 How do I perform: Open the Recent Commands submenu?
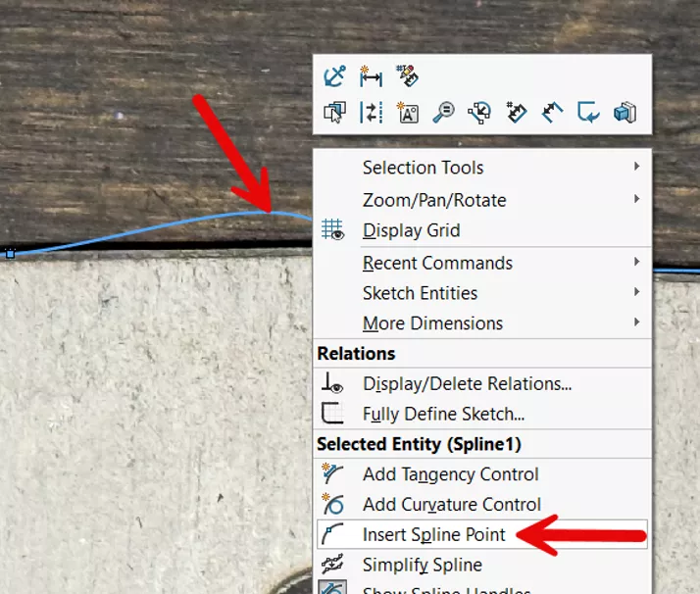pyautogui.click(x=482, y=263)
